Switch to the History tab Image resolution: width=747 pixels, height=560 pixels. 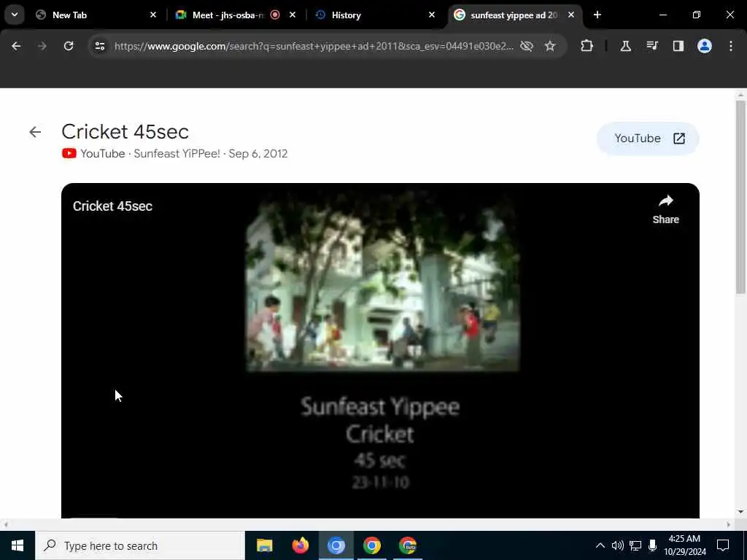point(375,15)
